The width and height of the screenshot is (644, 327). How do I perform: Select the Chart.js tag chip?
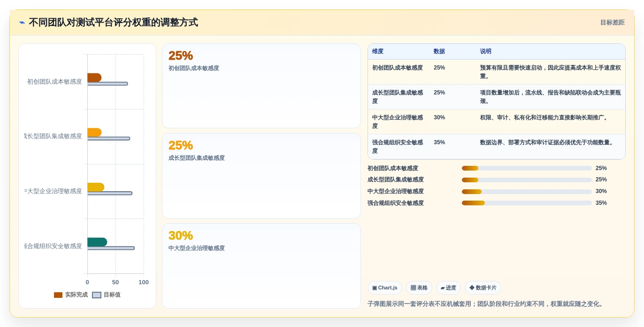385,288
